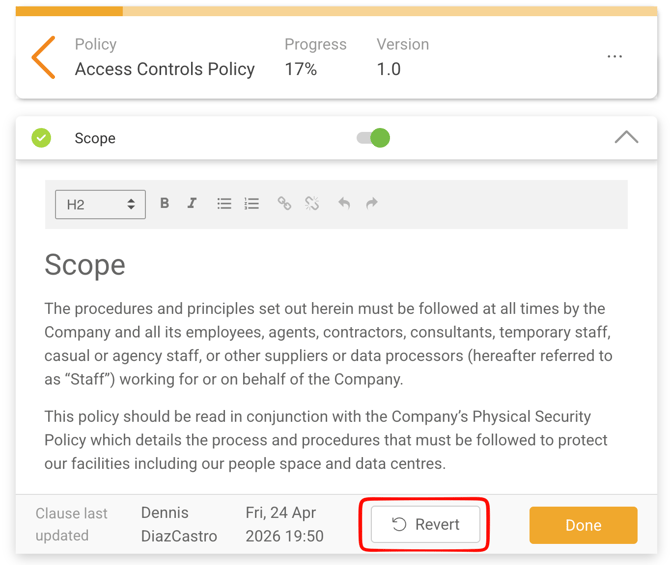Click the Access Controls Policy title
Viewport: 670px width, 565px height.
[165, 69]
